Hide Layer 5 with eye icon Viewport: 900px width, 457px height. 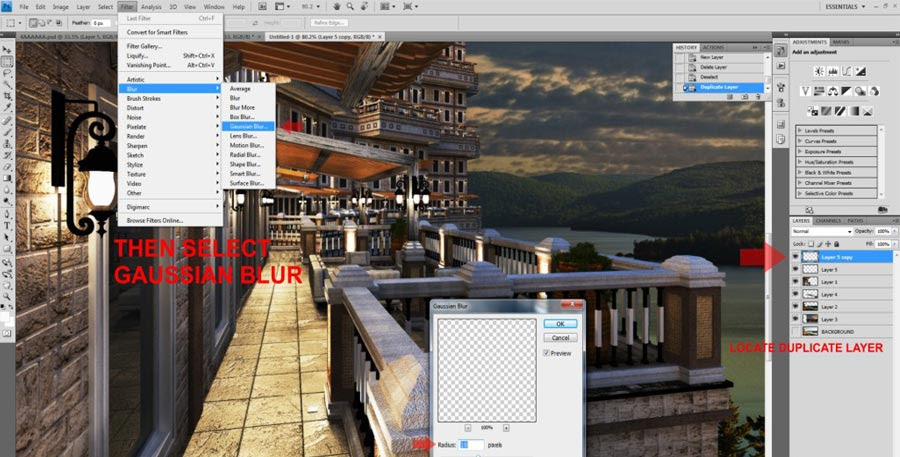pos(796,269)
